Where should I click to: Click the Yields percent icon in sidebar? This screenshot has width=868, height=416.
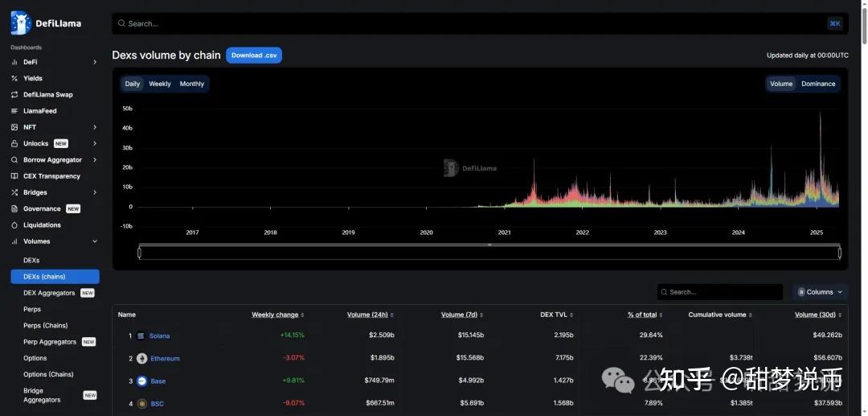[x=14, y=78]
